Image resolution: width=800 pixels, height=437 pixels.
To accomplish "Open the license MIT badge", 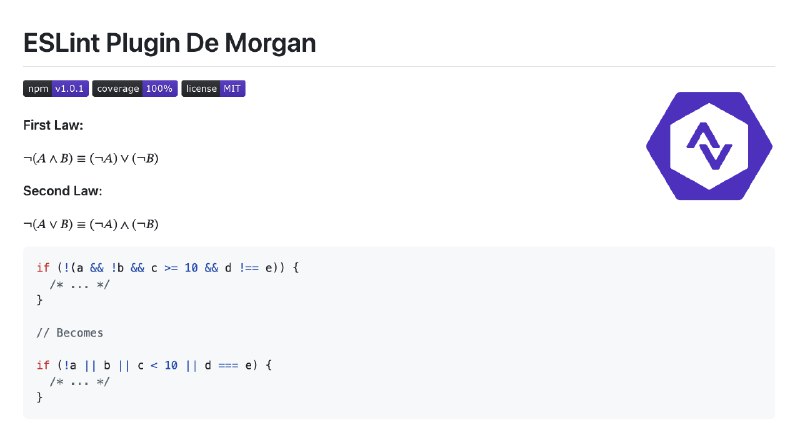I will [x=213, y=89].
